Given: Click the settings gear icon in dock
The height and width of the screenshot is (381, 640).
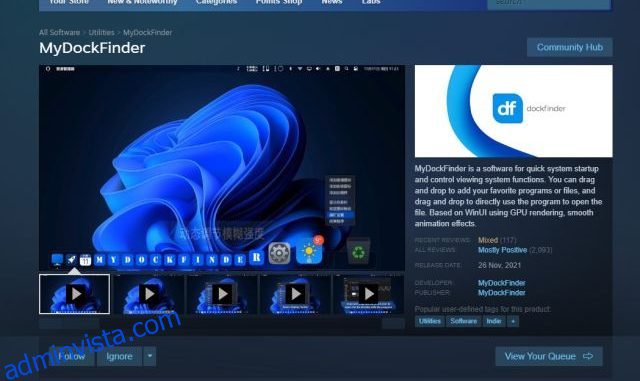Looking at the screenshot, I should [x=279, y=253].
